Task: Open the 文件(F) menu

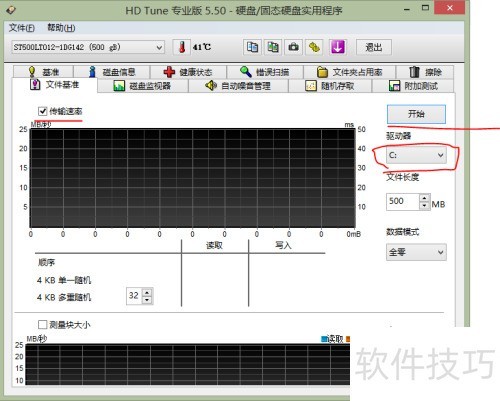Action: tap(22, 28)
